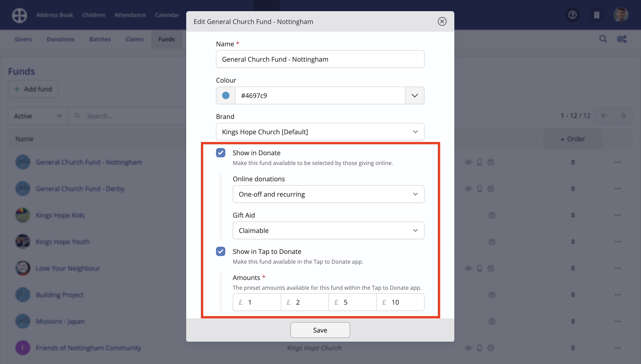The width and height of the screenshot is (641, 364).
Task: Switch to the Batches tab
Action: tap(100, 39)
